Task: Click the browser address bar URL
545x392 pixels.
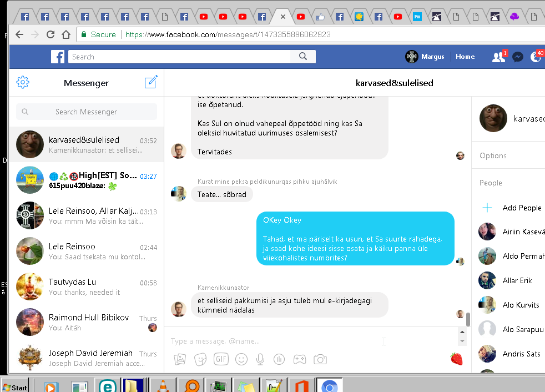Action: point(228,34)
